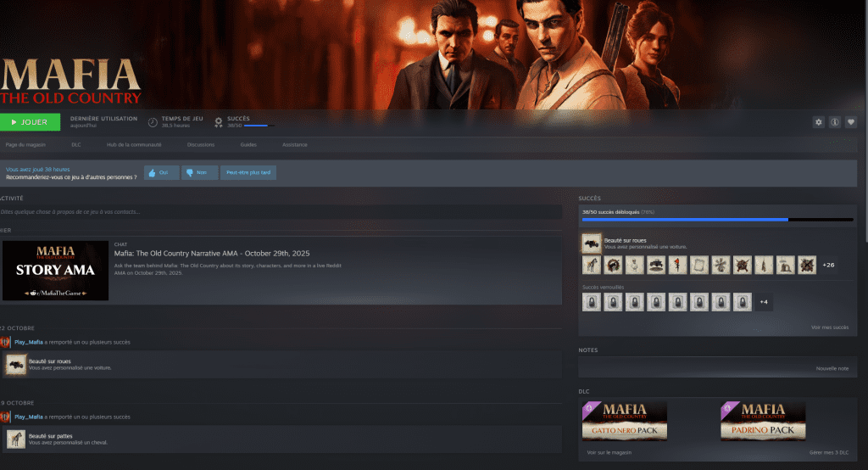Open the 'Discussions' tab
This screenshot has height=470, width=868.
(x=200, y=145)
